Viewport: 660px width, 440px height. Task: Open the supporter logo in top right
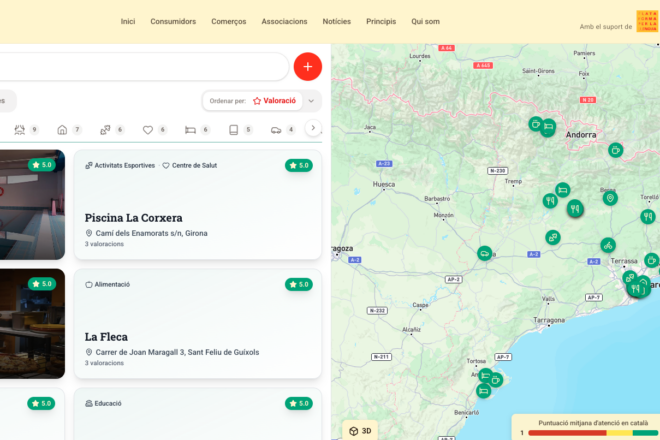pos(647,21)
